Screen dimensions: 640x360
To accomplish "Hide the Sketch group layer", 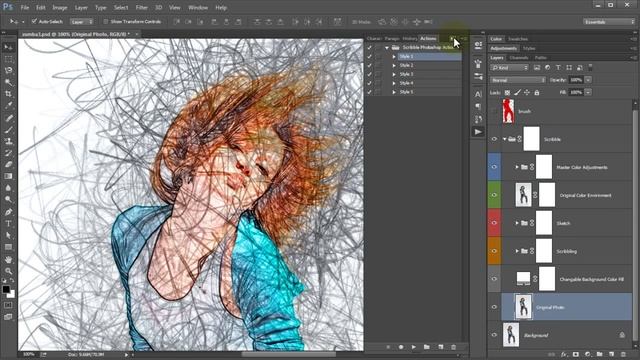I will tap(494, 223).
